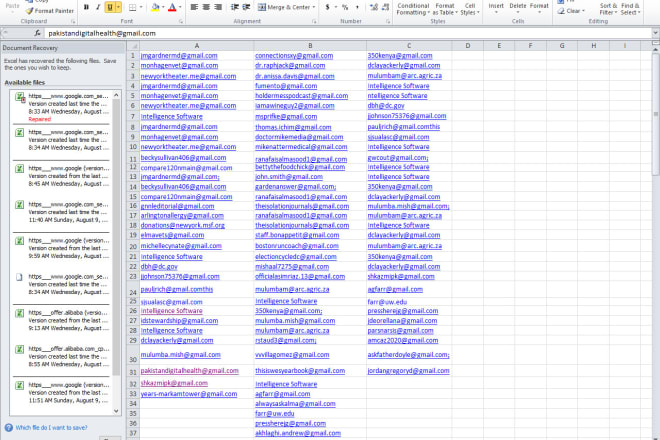Screen dimensions: 660x440
Task: Align text left in the cell
Action: 194,7
